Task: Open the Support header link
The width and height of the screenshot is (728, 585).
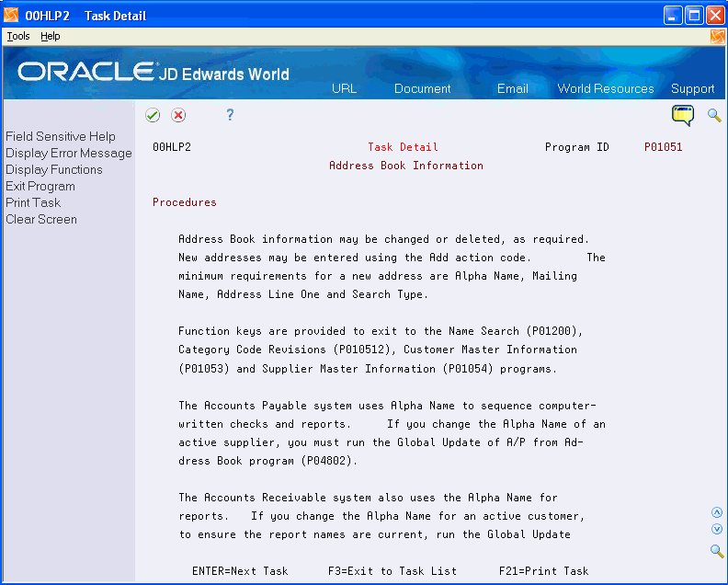Action: 692,88
